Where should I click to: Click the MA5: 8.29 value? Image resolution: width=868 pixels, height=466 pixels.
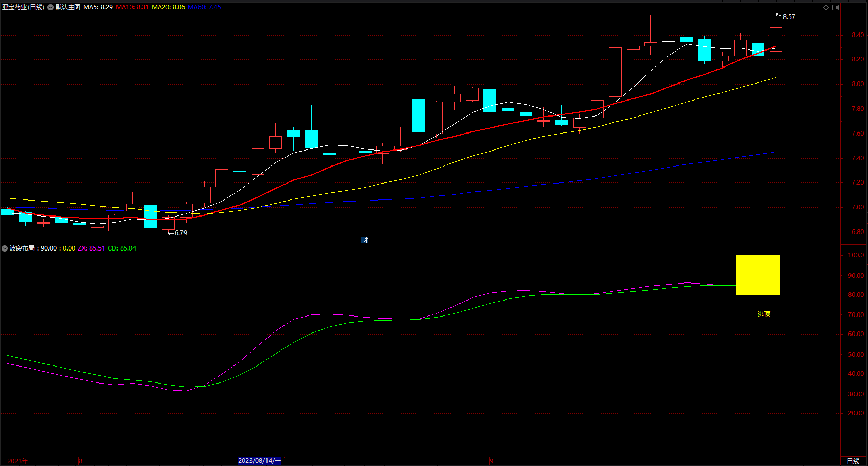[x=98, y=7]
